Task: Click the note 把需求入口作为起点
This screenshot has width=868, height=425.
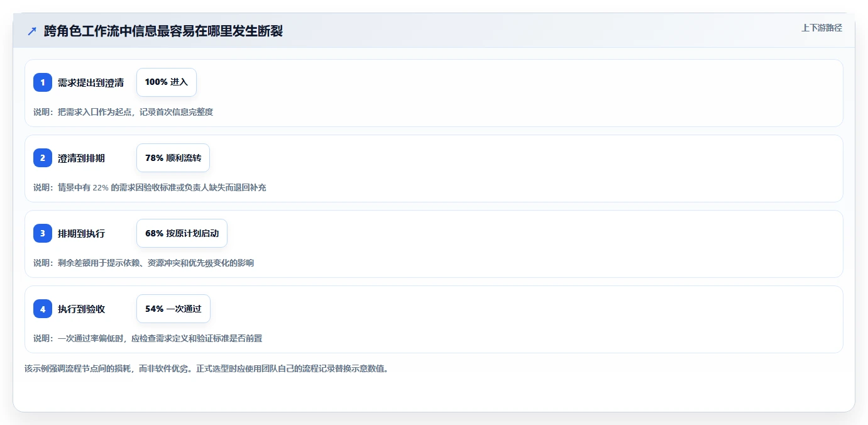Action: click(123, 112)
